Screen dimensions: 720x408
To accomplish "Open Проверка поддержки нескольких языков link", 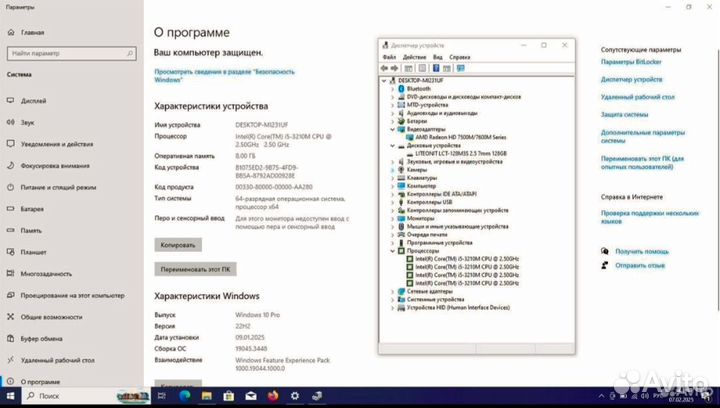I will (x=650, y=217).
